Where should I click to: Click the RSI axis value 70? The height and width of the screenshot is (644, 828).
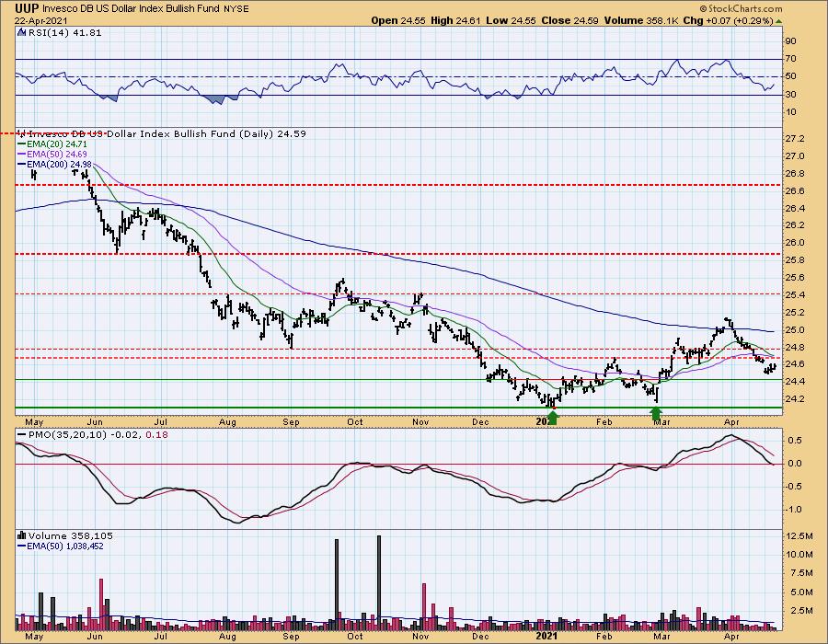(x=791, y=59)
